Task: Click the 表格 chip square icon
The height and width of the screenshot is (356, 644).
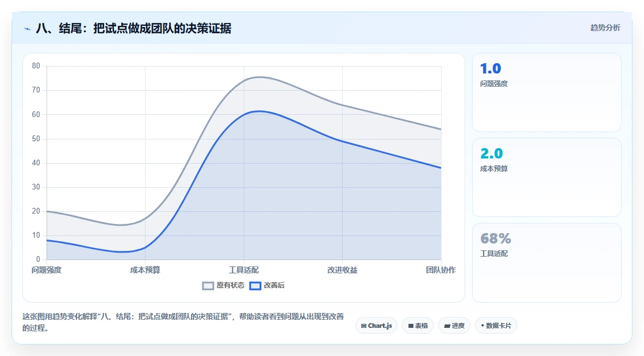Action: pyautogui.click(x=411, y=326)
